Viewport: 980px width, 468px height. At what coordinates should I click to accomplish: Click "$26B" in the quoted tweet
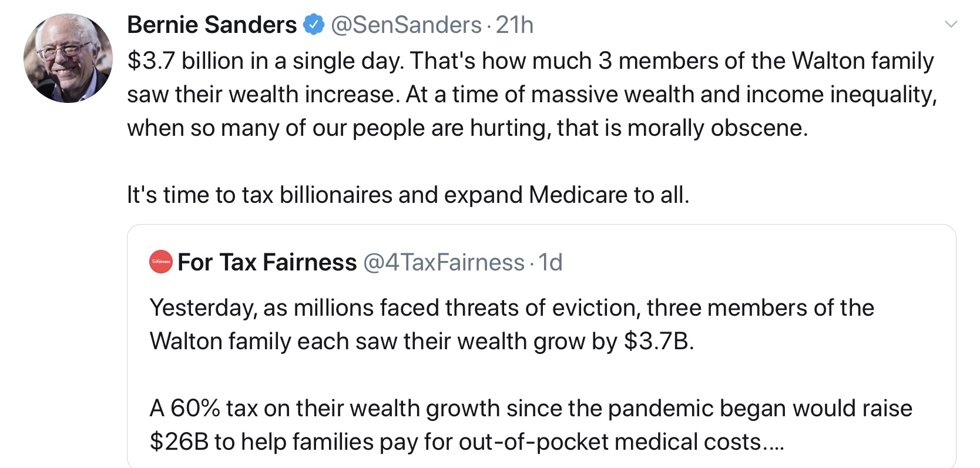pyautogui.click(x=179, y=442)
